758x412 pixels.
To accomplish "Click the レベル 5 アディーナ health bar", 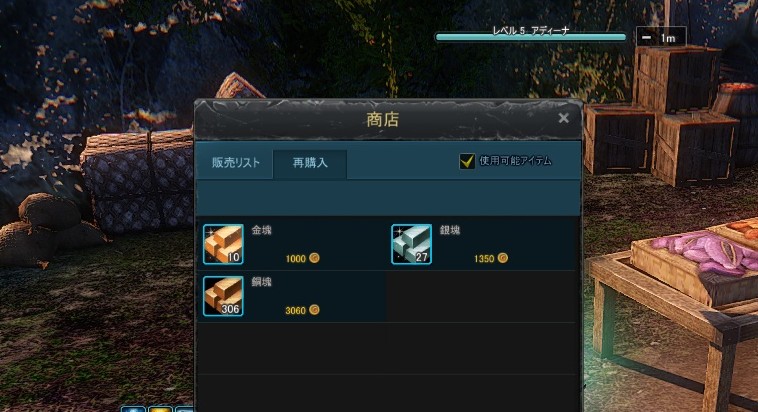I will [530, 37].
